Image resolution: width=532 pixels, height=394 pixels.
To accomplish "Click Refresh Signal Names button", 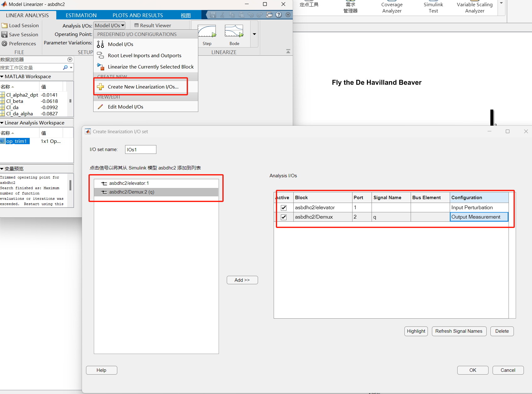I will [459, 331].
